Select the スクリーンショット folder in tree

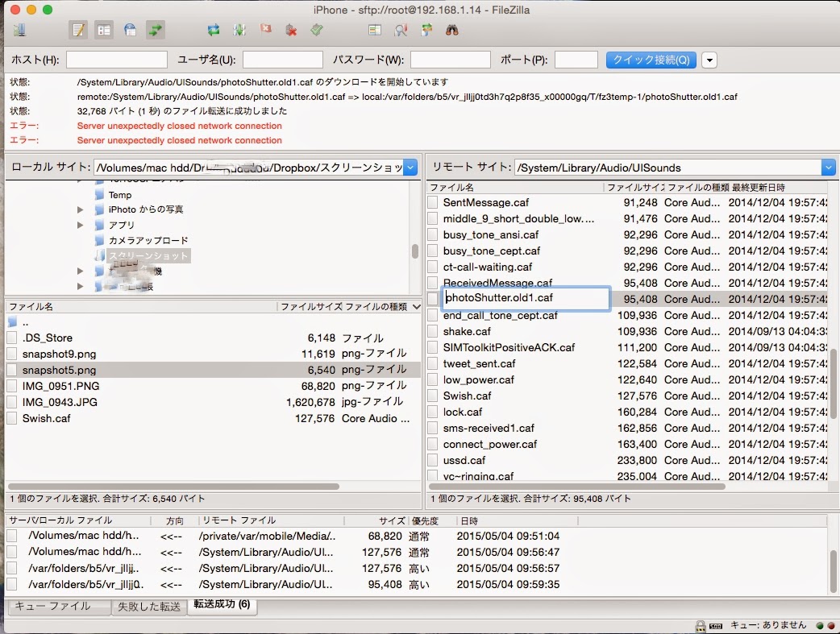pos(148,255)
